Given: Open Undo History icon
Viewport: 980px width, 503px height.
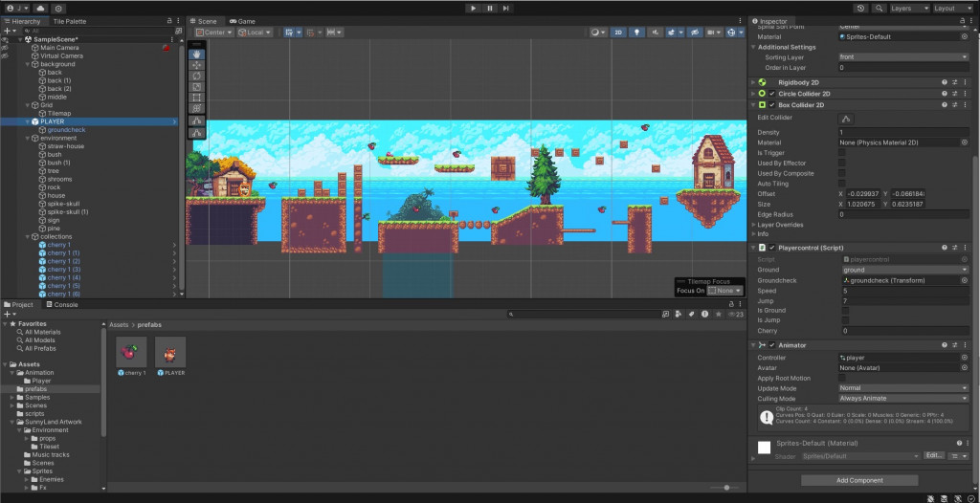Looking at the screenshot, I should coord(861,8).
